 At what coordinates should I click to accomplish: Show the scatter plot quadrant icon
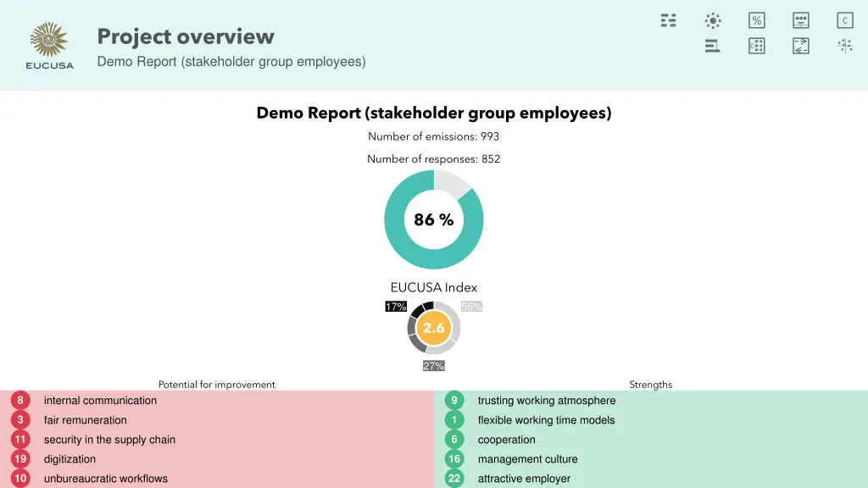[x=844, y=46]
